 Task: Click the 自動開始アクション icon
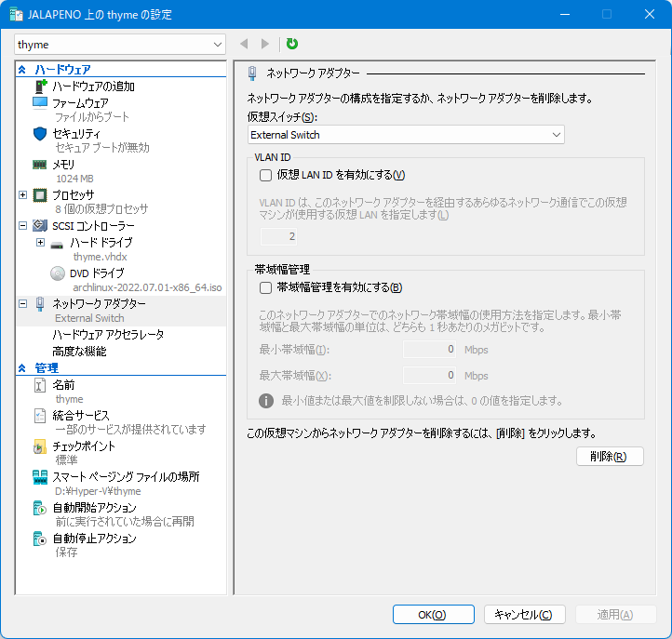[x=40, y=508]
